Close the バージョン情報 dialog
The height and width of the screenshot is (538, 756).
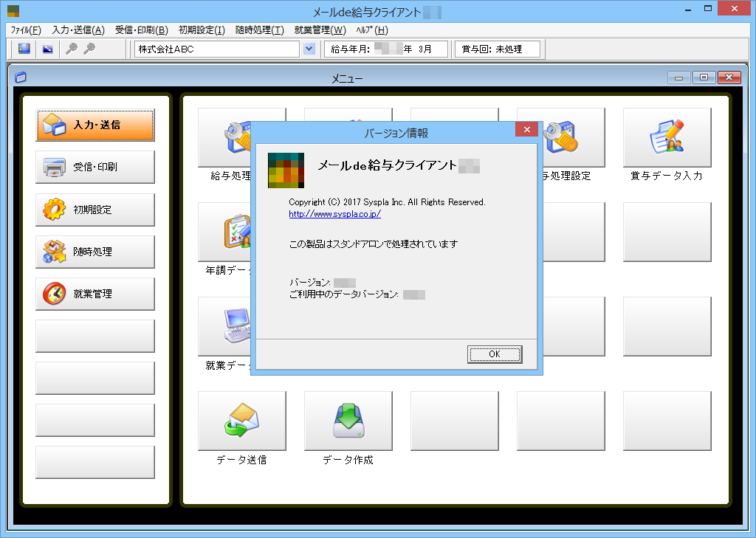526,129
